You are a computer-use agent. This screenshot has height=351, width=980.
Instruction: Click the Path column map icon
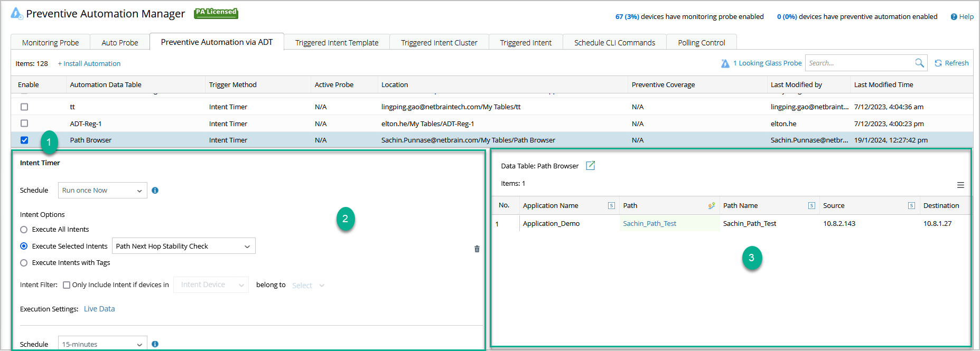coord(712,206)
